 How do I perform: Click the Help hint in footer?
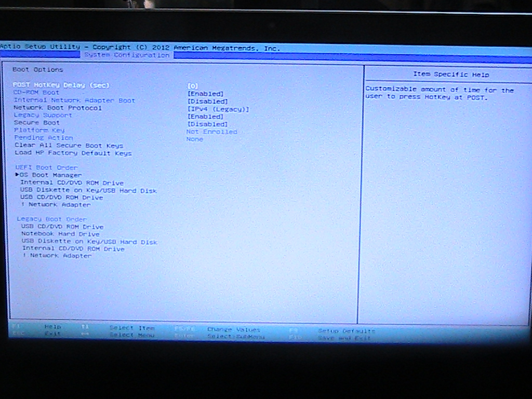tap(52, 327)
